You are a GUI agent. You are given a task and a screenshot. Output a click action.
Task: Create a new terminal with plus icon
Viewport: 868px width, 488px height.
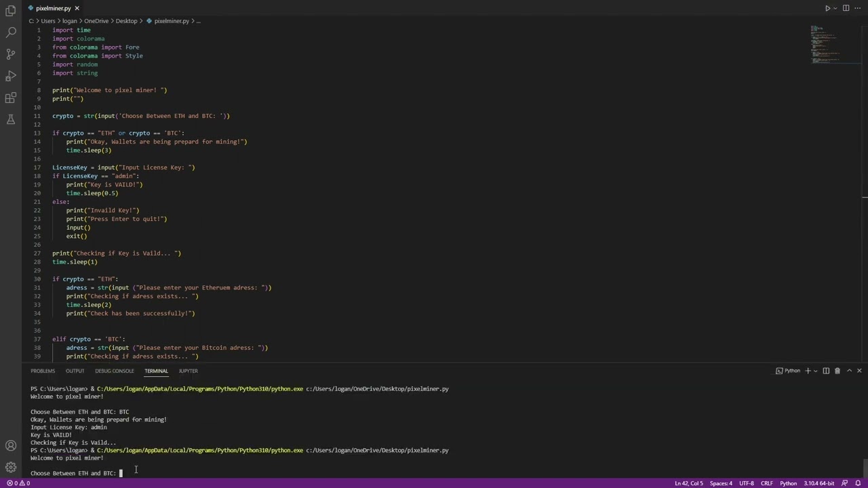click(x=808, y=371)
